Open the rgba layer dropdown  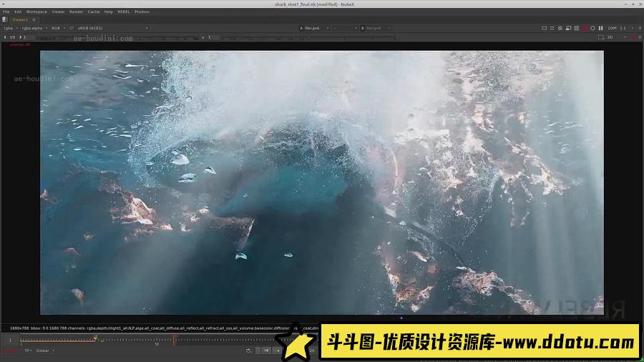coord(11,29)
